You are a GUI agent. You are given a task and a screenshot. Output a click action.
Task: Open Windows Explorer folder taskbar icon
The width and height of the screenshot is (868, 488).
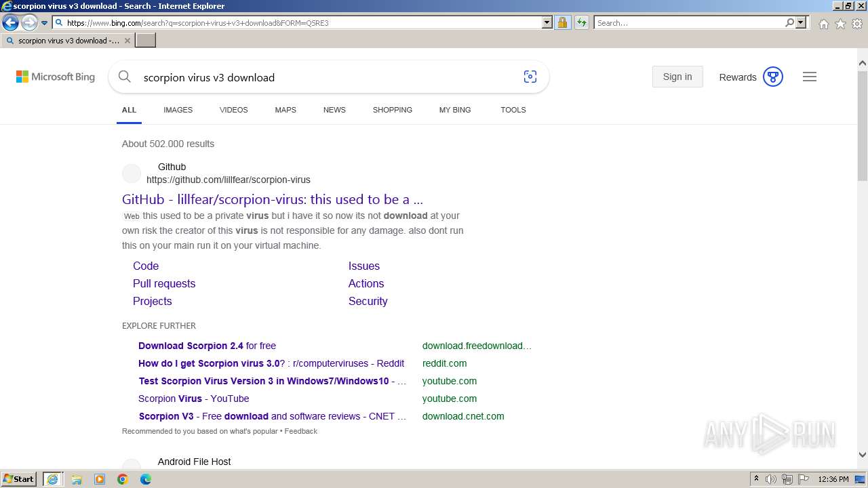point(76,479)
